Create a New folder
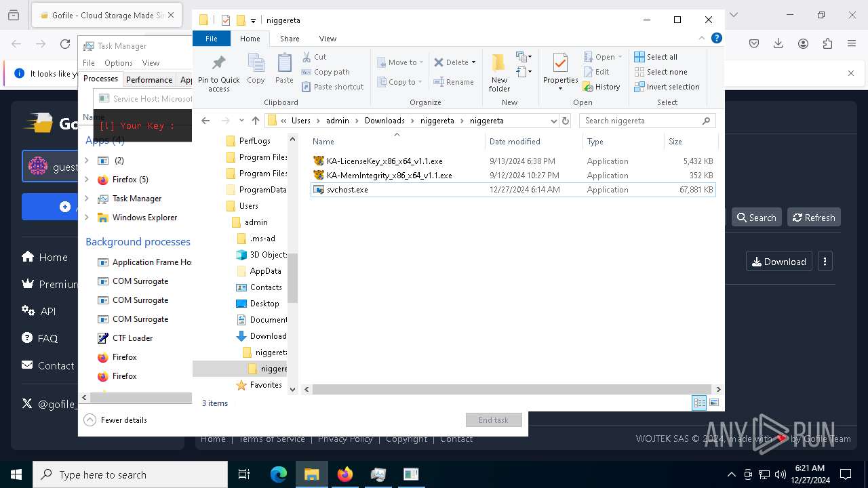Screen dimensions: 868x488 coord(499,73)
